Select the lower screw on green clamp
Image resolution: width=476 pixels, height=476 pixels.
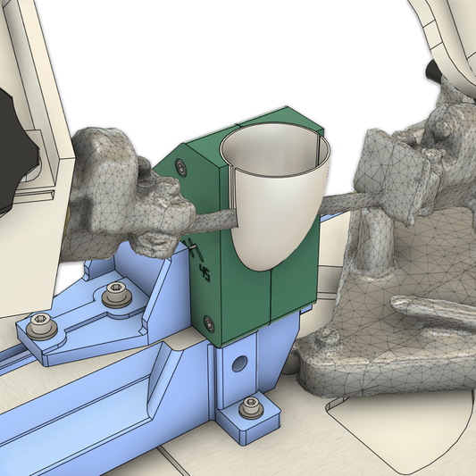point(209,323)
